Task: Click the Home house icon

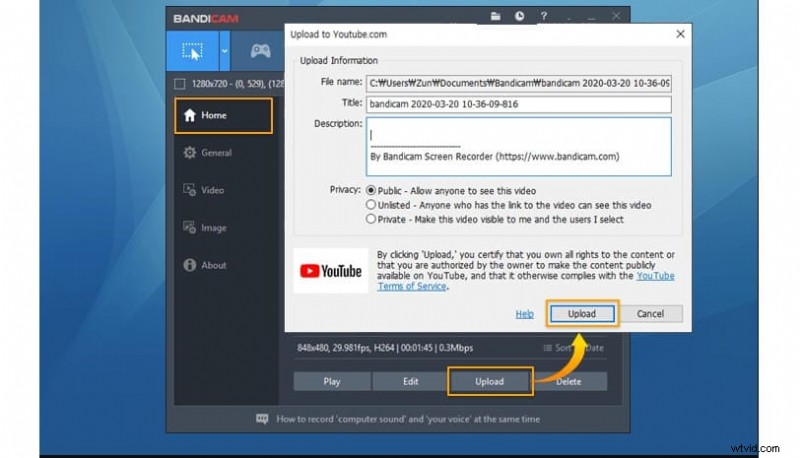Action: pos(189,115)
